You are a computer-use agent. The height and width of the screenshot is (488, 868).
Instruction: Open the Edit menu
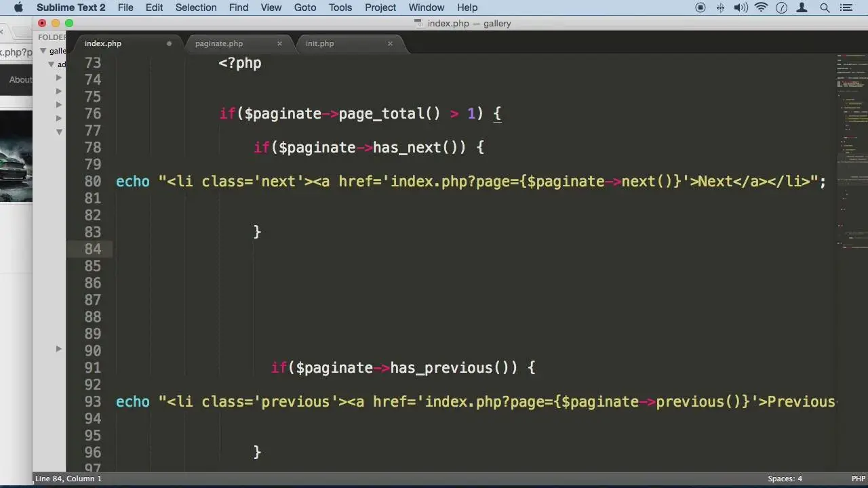154,7
